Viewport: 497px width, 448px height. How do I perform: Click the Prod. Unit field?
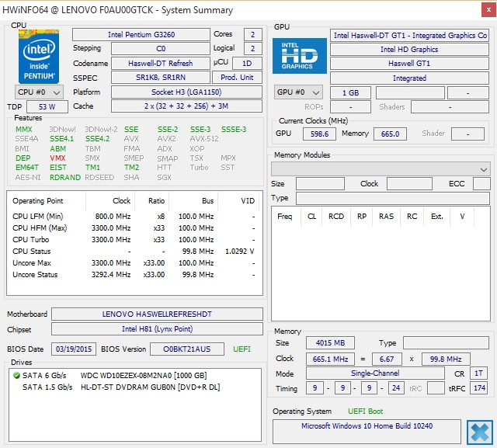(238, 78)
